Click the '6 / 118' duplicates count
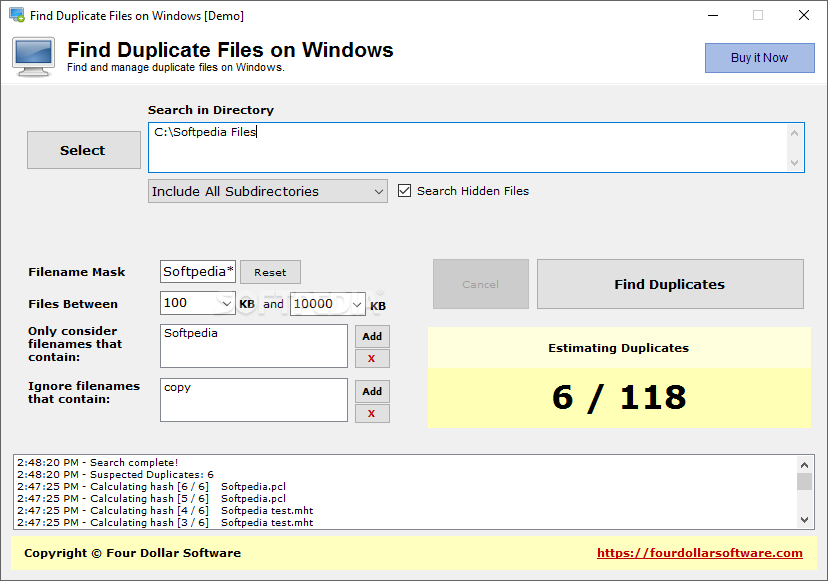The image size is (828, 581). point(619,397)
